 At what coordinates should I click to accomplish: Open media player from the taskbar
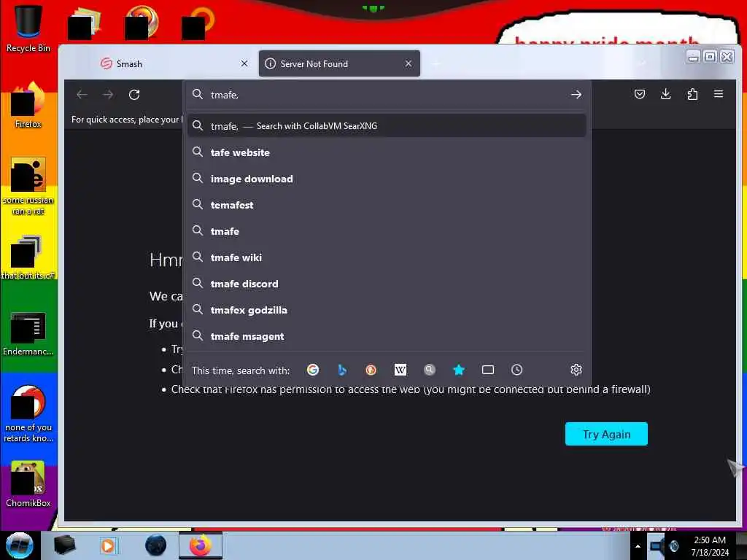[108, 545]
